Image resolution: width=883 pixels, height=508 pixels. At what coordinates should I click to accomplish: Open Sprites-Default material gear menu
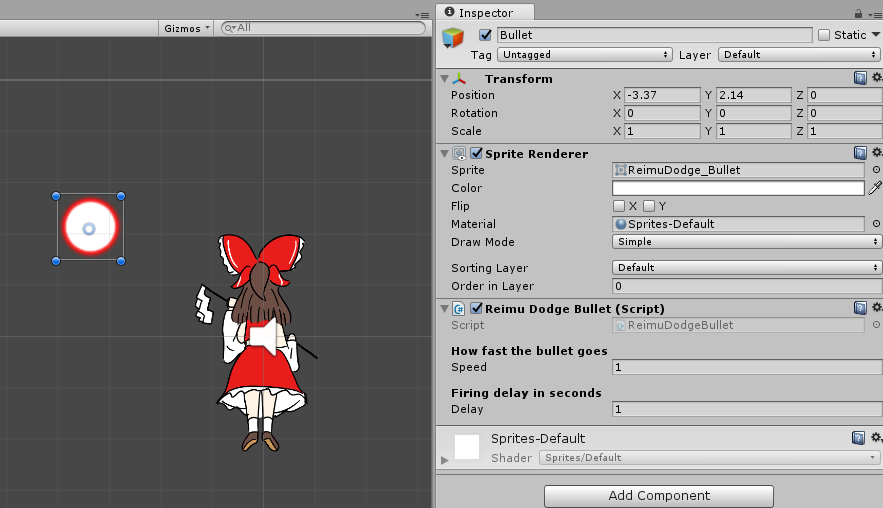(876, 437)
